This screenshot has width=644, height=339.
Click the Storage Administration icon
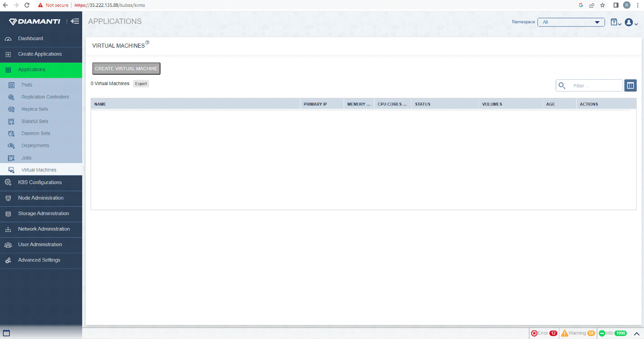8,213
